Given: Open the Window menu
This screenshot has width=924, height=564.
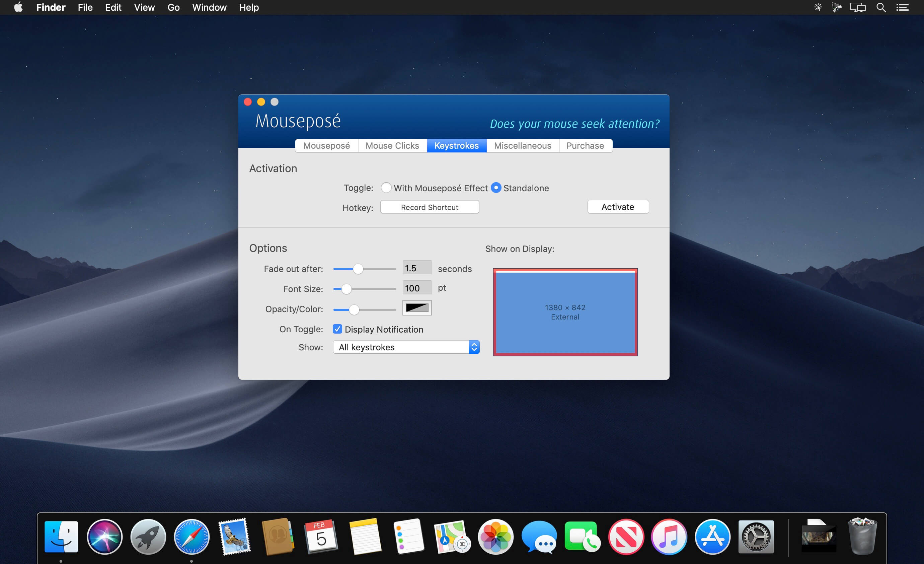Looking at the screenshot, I should 209,7.
